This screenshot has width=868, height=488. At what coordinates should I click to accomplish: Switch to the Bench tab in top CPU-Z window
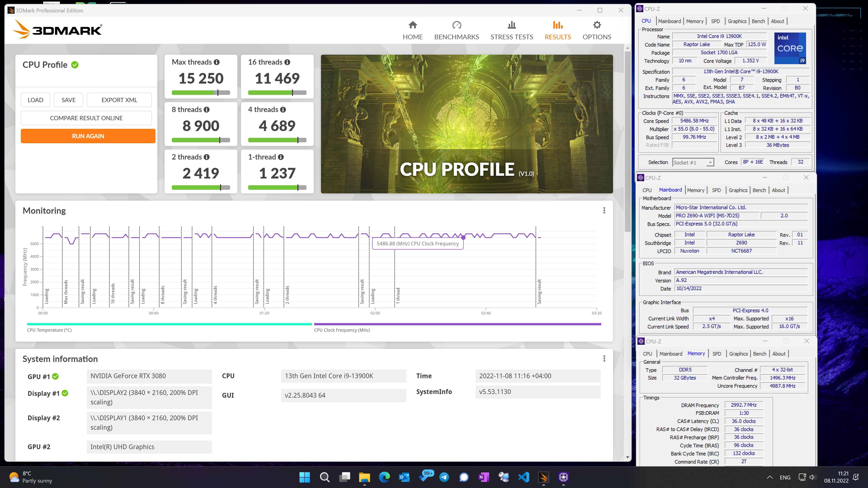[758, 21]
